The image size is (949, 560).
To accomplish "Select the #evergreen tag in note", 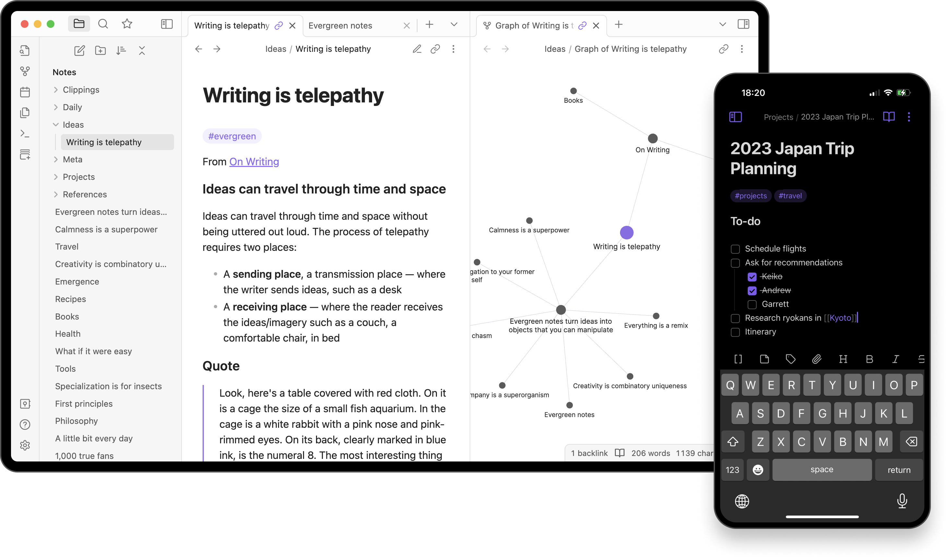I will tap(230, 136).
